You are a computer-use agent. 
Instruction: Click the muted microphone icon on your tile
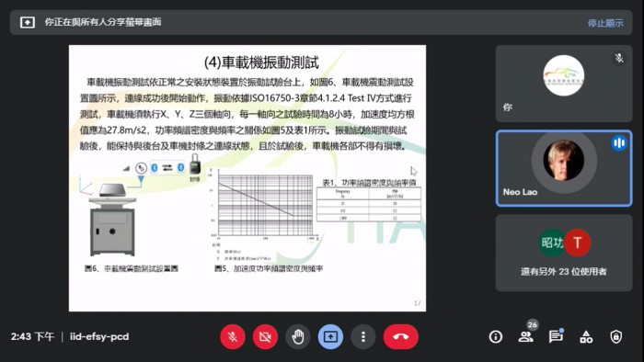(619, 58)
